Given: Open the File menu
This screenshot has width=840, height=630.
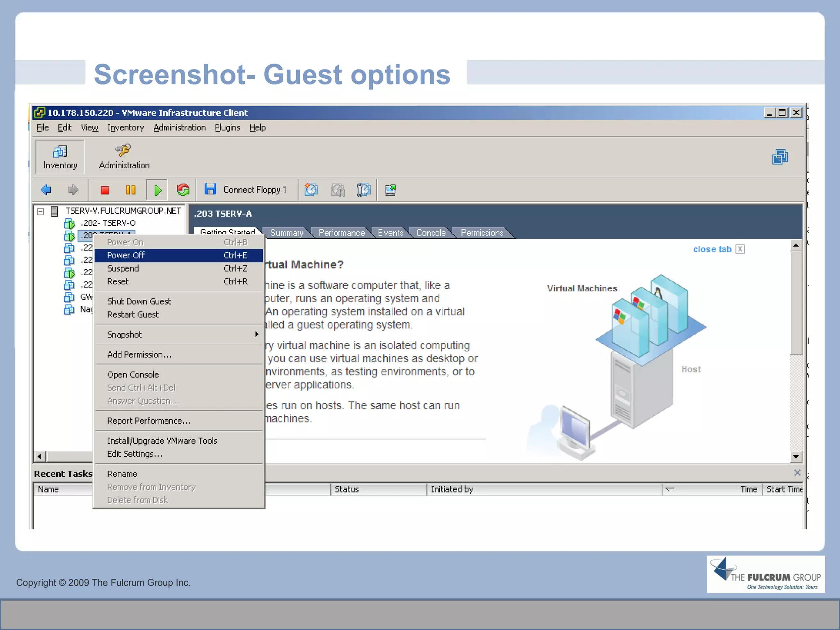Looking at the screenshot, I should coord(42,128).
